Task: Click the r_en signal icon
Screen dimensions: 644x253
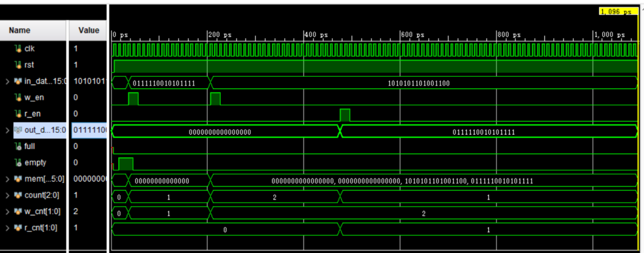Action: [x=18, y=113]
